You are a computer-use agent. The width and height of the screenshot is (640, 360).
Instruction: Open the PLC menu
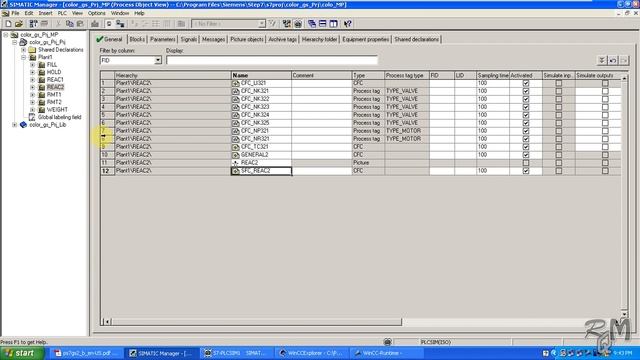[x=62, y=13]
